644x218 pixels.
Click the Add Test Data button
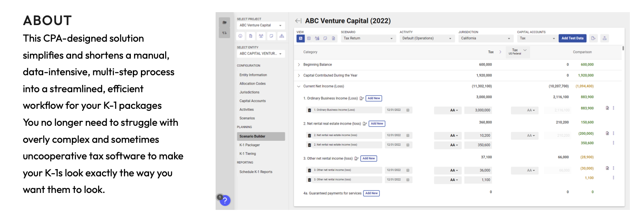click(573, 38)
